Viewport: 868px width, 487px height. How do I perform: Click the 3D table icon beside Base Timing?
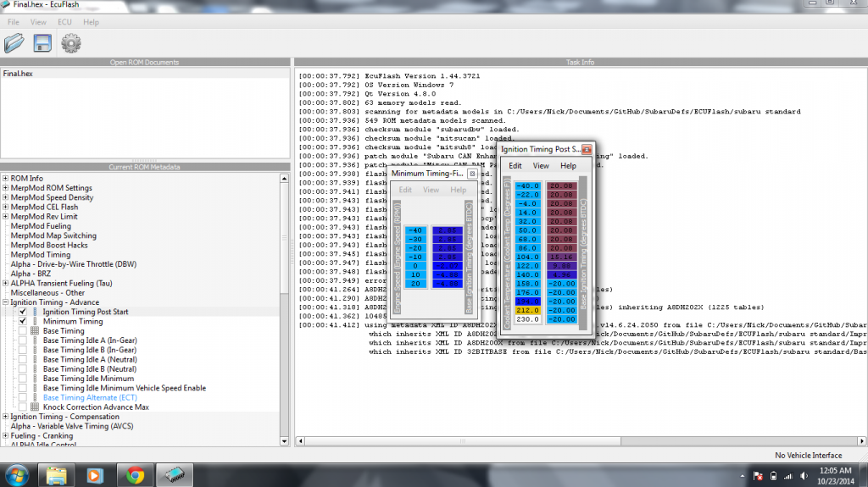tap(35, 331)
